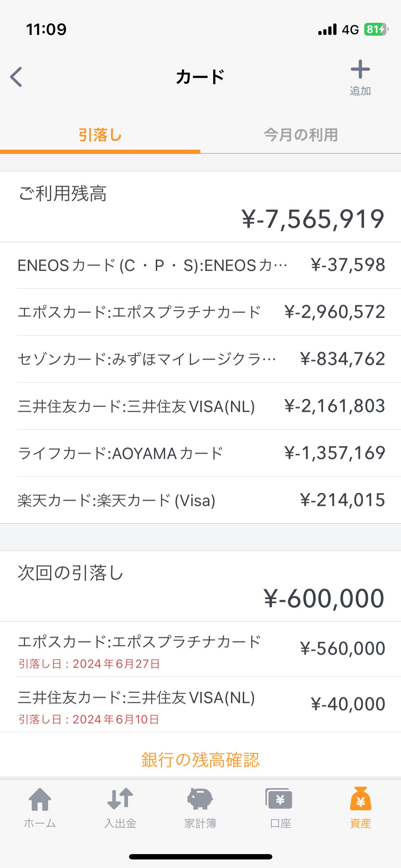Open ライフカード AOYAMAカード row
The width and height of the screenshot is (401, 868).
(200, 453)
